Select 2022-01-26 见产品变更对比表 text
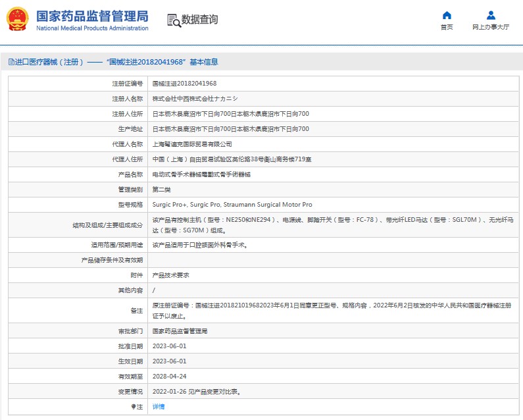Screen dimensions: 523x420 pyautogui.click(x=197, y=392)
